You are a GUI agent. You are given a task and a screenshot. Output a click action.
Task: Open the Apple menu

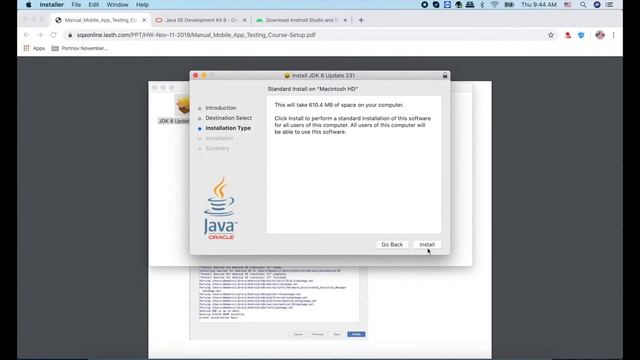point(29,4)
